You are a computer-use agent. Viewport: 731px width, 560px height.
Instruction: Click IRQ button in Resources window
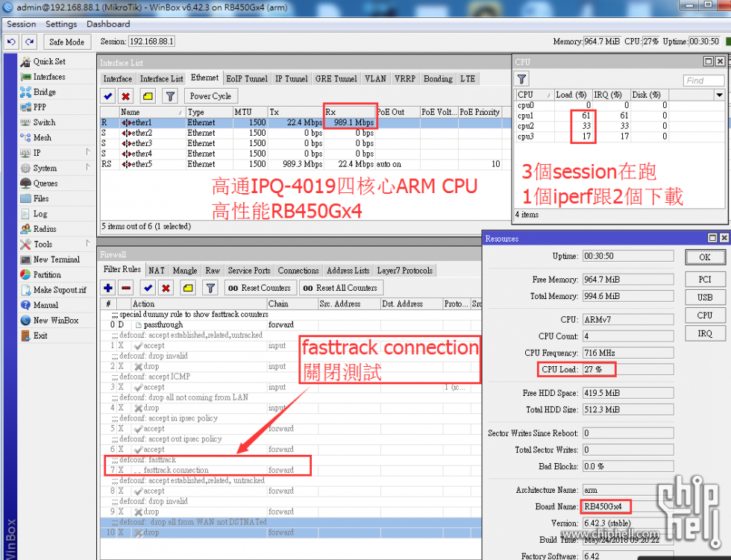(x=705, y=333)
